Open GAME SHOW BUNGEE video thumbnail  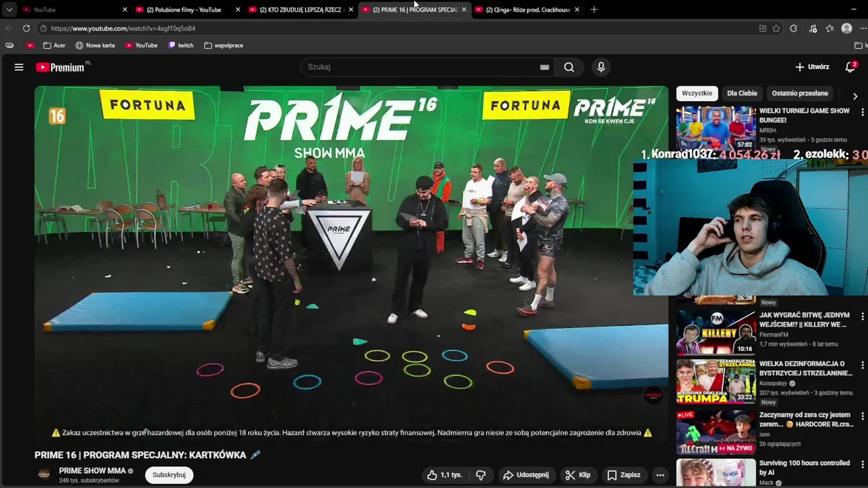point(715,128)
